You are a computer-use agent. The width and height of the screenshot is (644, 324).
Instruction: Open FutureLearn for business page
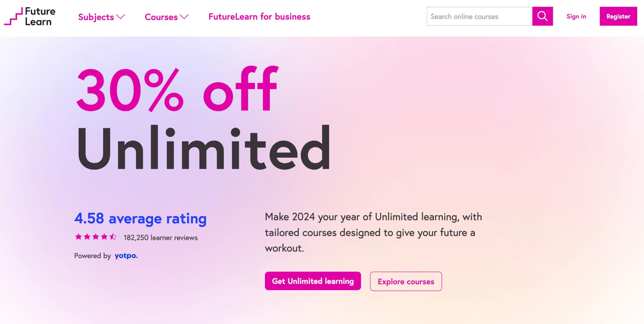pos(259,17)
